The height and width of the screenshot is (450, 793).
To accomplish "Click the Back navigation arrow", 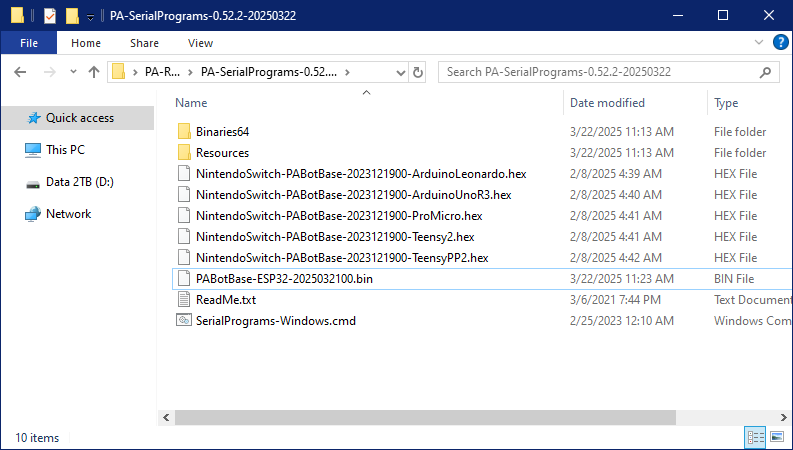I will (x=21, y=72).
